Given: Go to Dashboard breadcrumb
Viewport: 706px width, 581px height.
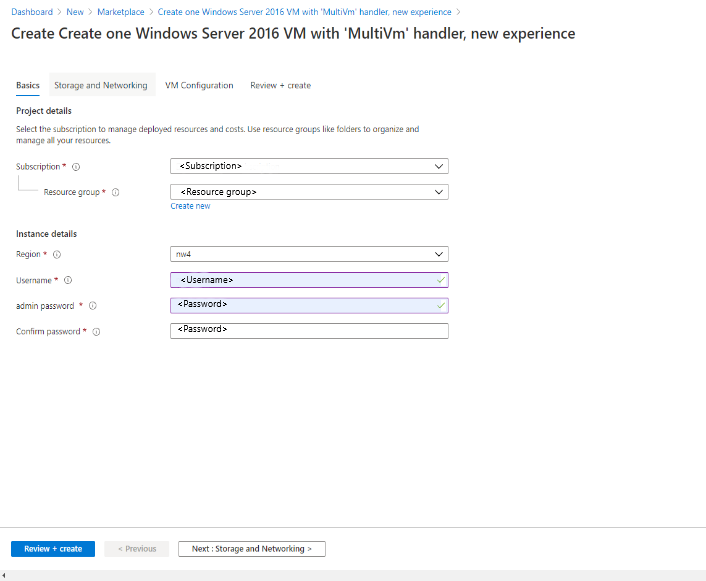Looking at the screenshot, I should pos(32,12).
